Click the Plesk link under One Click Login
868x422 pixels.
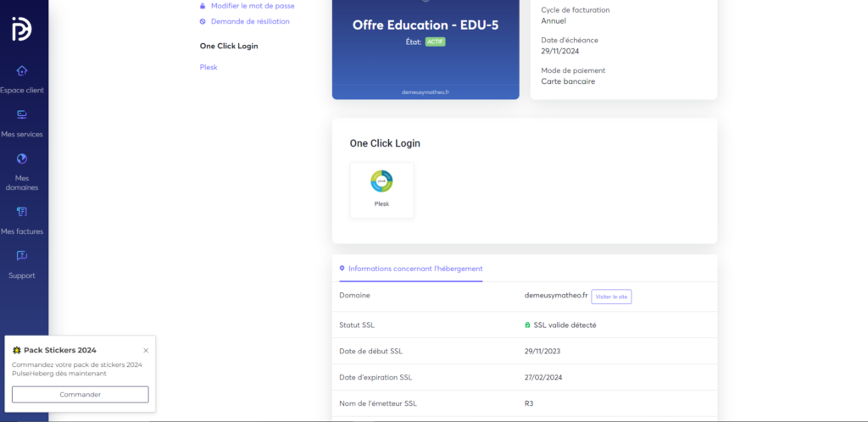(x=209, y=67)
